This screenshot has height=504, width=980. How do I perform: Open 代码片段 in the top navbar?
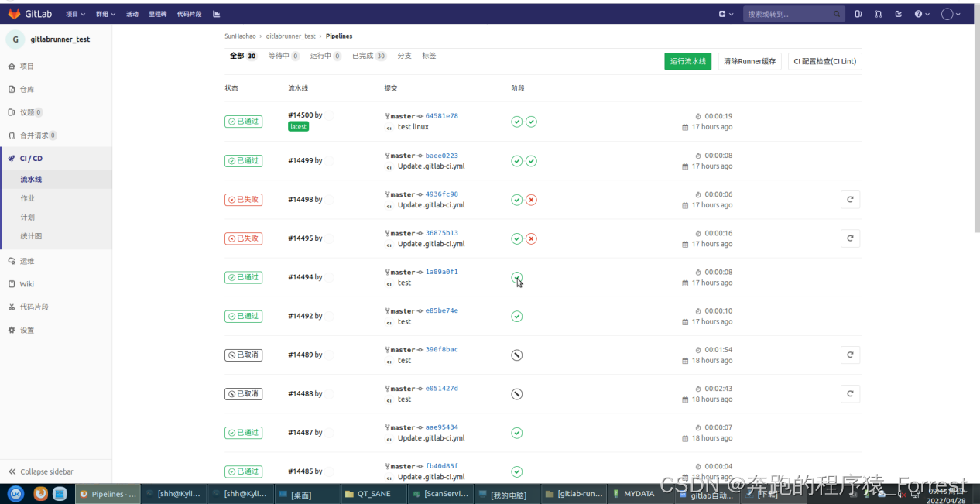(x=189, y=14)
